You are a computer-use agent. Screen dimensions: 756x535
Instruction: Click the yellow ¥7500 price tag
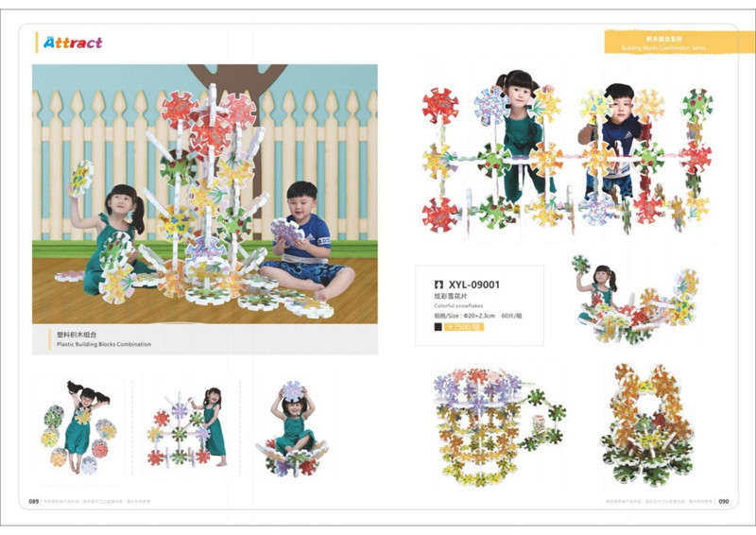click(463, 327)
